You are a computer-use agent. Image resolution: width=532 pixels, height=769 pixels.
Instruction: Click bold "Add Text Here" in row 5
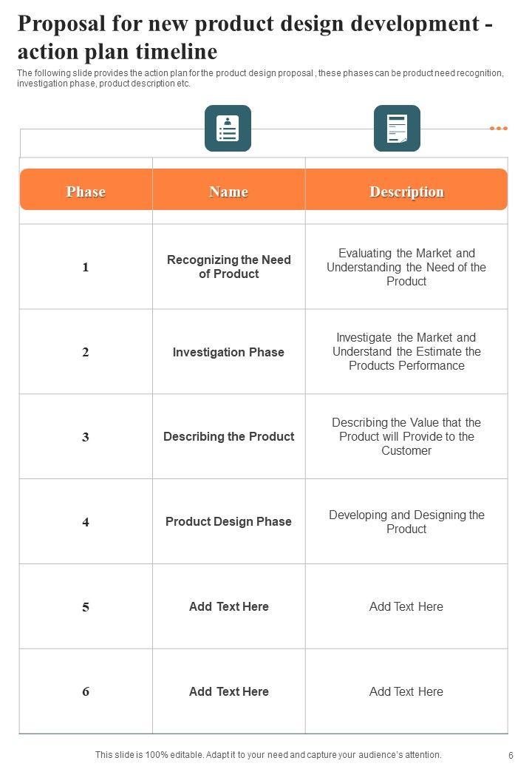coord(228,606)
